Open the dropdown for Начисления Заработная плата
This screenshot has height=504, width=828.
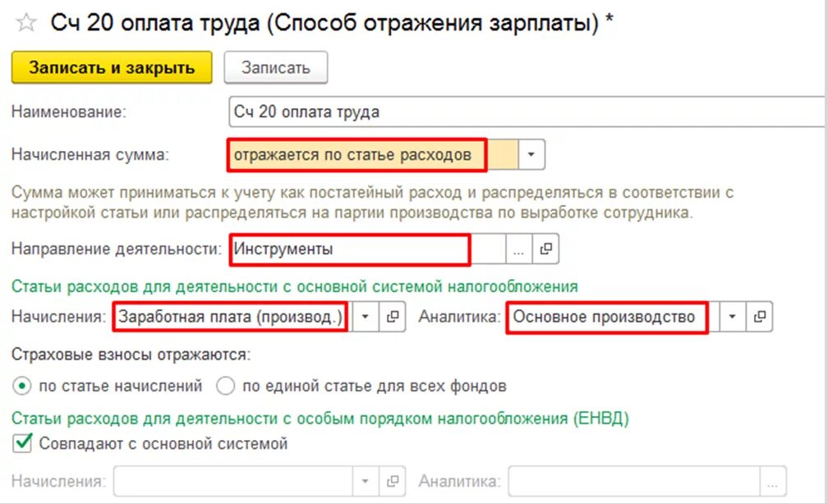pos(365,316)
